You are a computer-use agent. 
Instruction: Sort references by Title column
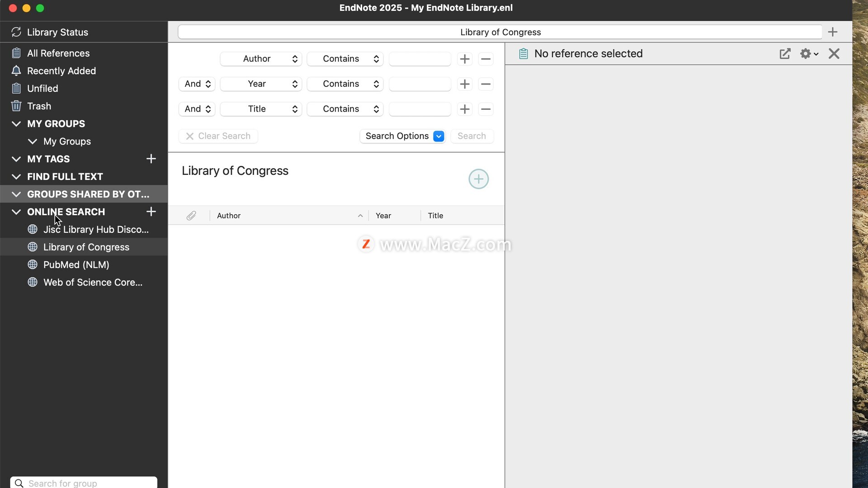click(x=462, y=216)
